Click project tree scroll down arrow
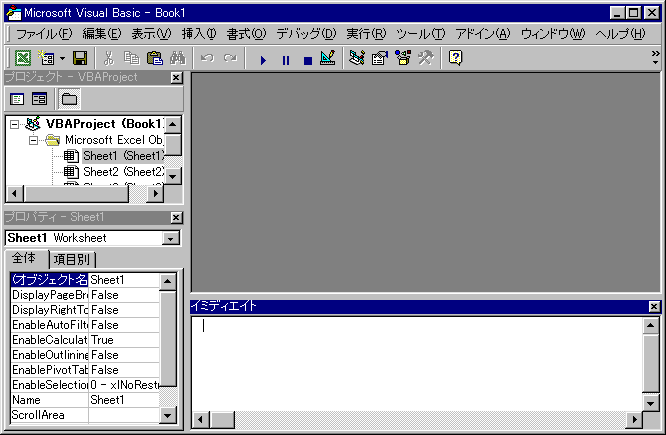The height and width of the screenshot is (435, 666). click(x=172, y=176)
